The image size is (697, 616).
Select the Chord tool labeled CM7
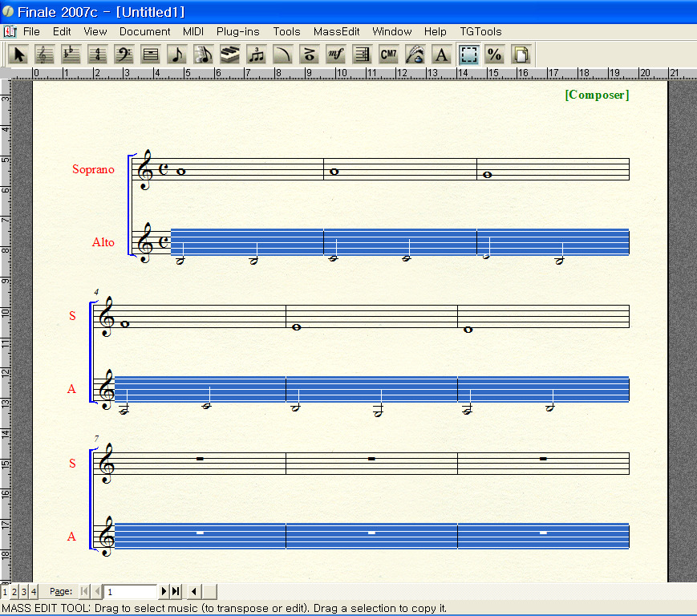tap(388, 55)
